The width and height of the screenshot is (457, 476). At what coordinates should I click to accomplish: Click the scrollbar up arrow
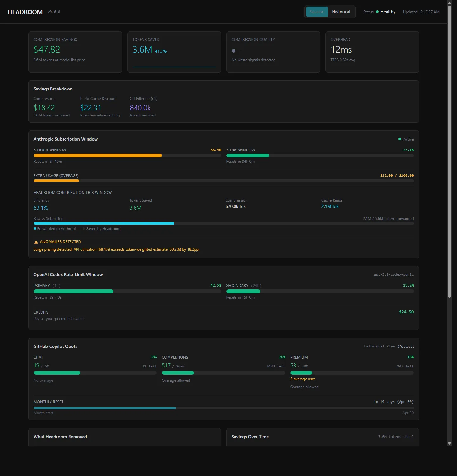(449, 3)
